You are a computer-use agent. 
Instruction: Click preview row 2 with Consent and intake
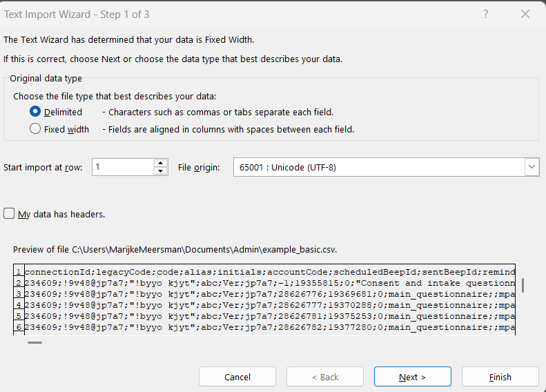coord(269,283)
